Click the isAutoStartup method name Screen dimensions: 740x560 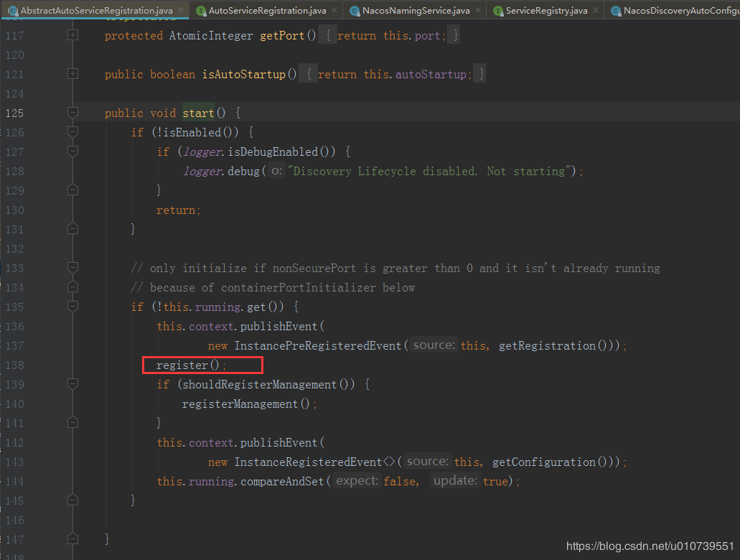(244, 74)
